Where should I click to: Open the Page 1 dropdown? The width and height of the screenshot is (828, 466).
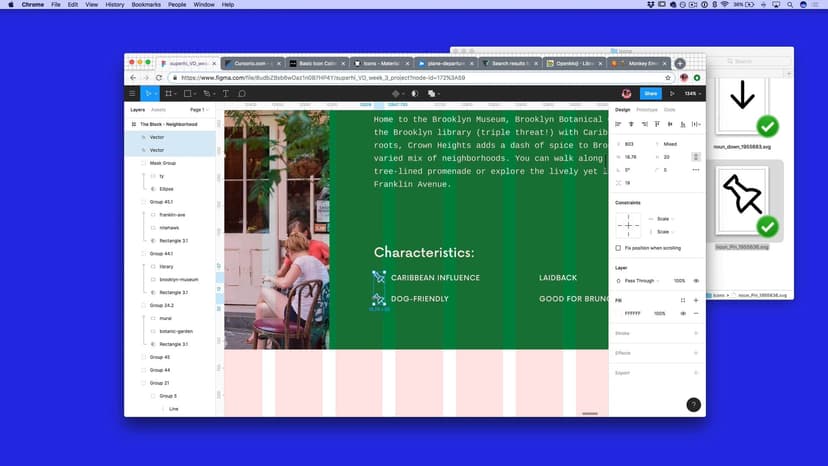point(199,110)
